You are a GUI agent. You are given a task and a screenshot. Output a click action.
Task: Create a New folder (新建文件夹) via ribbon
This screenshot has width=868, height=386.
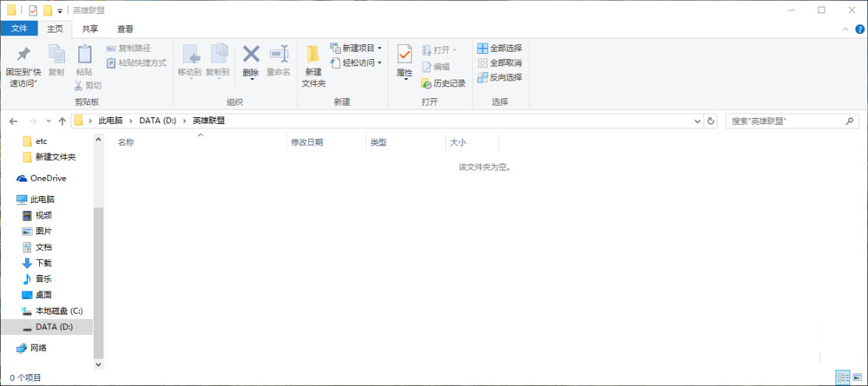[313, 67]
